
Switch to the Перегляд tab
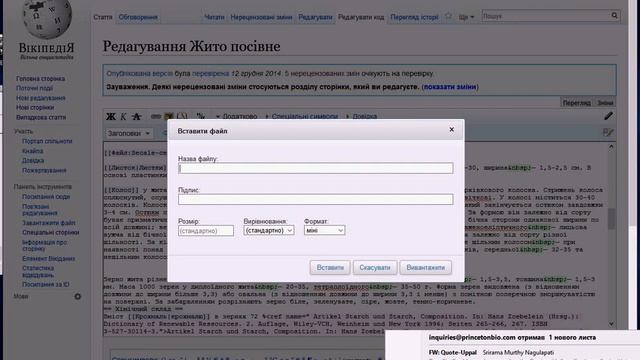576,103
